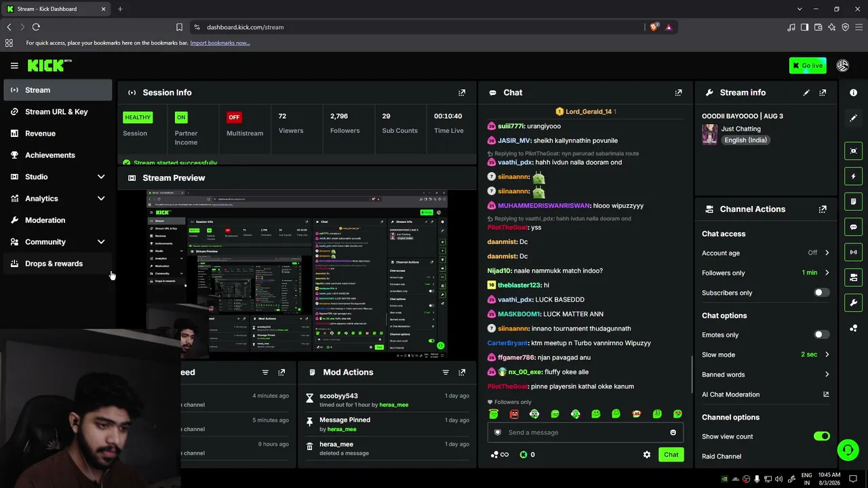
Task: Toggle the wrench widget in right rail
Action: 853,302
